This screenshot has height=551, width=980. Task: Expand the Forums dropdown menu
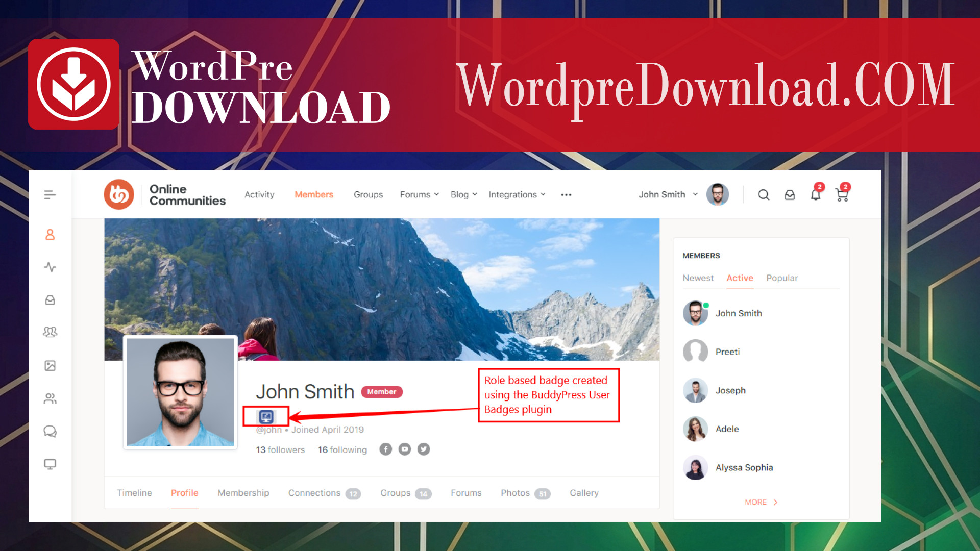pos(419,194)
